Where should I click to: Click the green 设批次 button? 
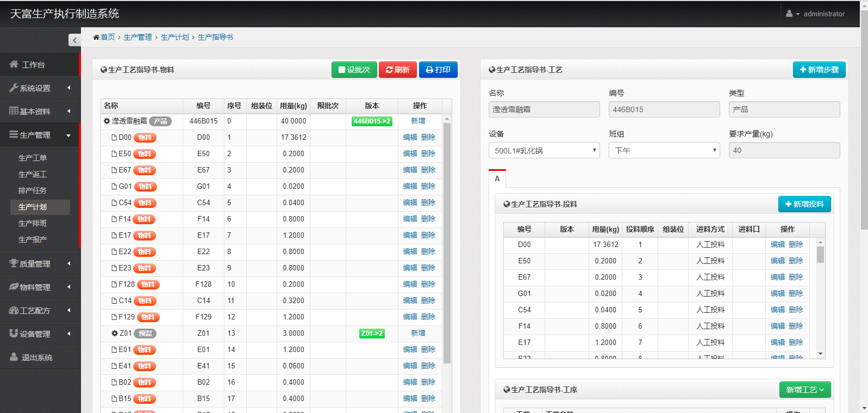click(x=354, y=70)
